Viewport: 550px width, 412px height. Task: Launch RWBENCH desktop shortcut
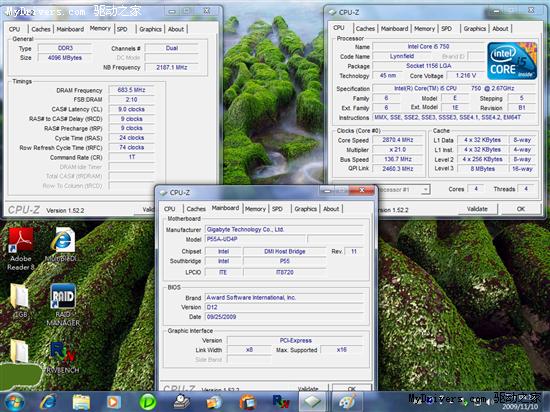pos(62,357)
